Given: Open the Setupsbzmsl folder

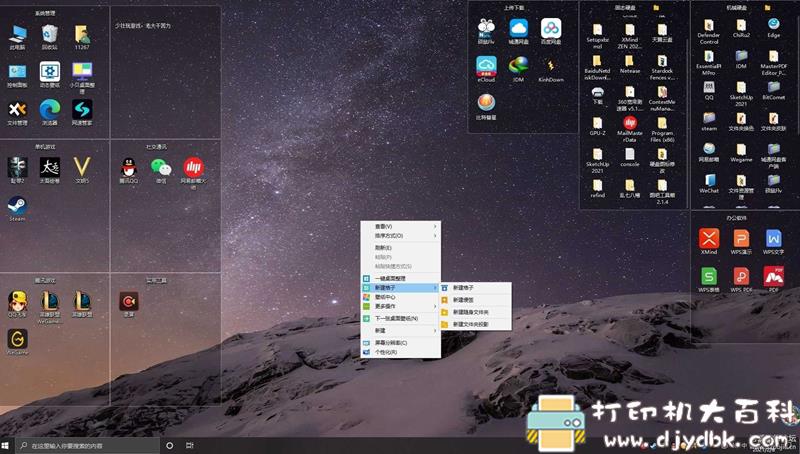Looking at the screenshot, I should (x=597, y=36).
